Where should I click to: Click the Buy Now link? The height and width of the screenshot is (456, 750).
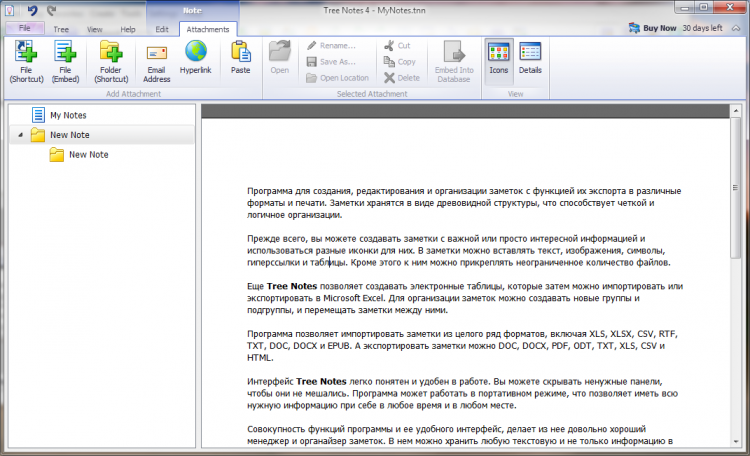[660, 28]
